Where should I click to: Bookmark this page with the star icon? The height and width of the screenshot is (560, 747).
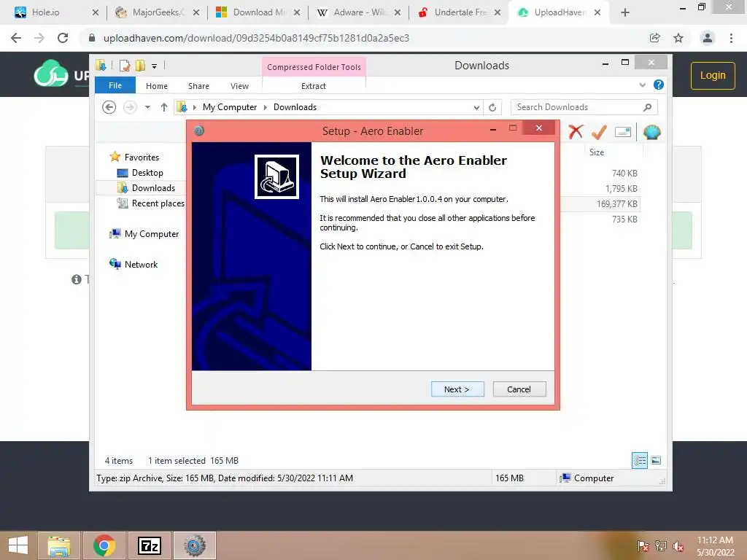[678, 38]
